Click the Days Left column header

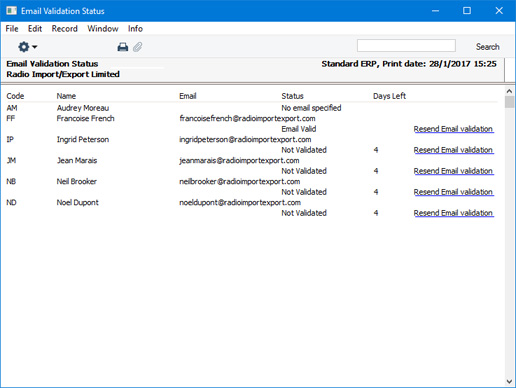click(389, 96)
